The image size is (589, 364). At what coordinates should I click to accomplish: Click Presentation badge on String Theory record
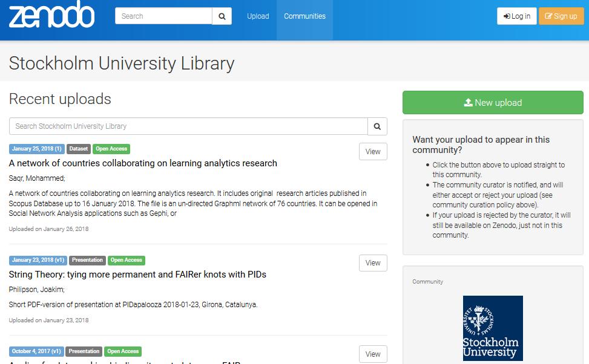(87, 260)
